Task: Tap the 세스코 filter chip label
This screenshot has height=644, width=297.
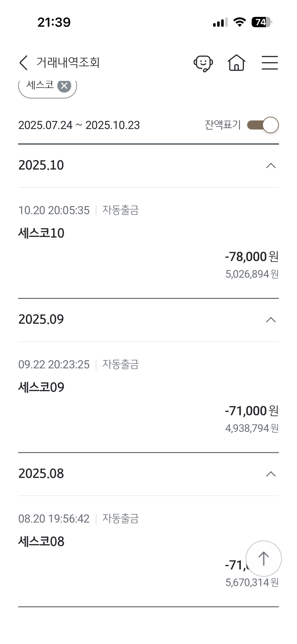Action: (x=40, y=85)
